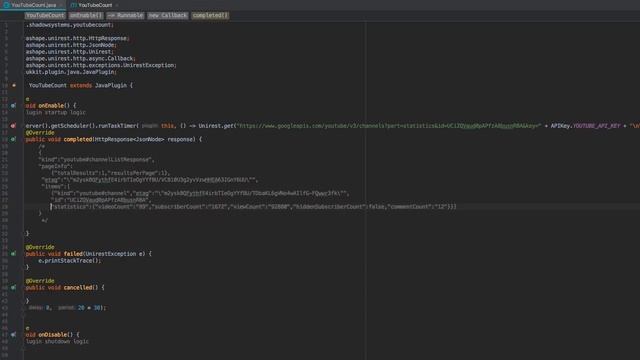Screen dimensions: 640x360
Task: Click the 'extends' keyword in class declaration
Action: coord(81,85)
